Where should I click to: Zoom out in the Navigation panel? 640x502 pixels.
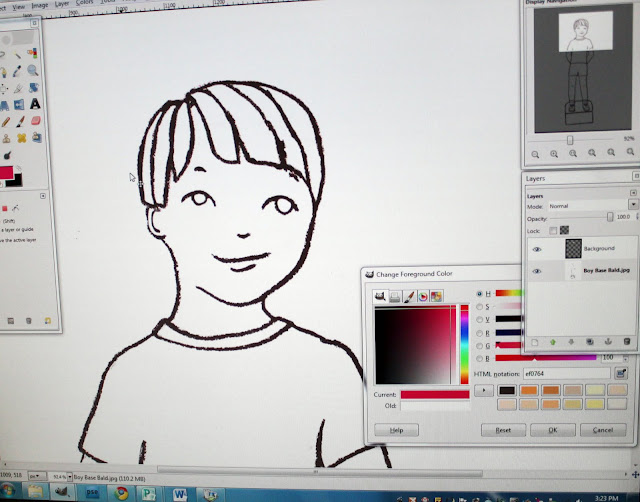[x=535, y=154]
